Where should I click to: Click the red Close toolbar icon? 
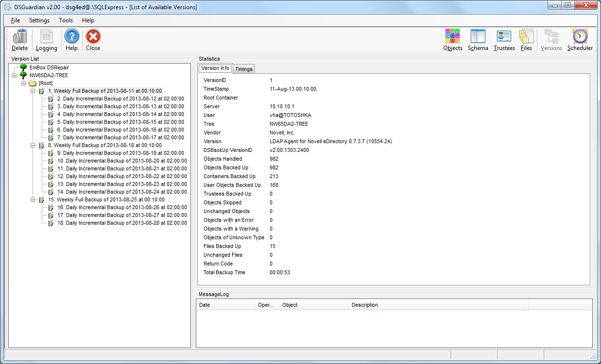click(93, 36)
